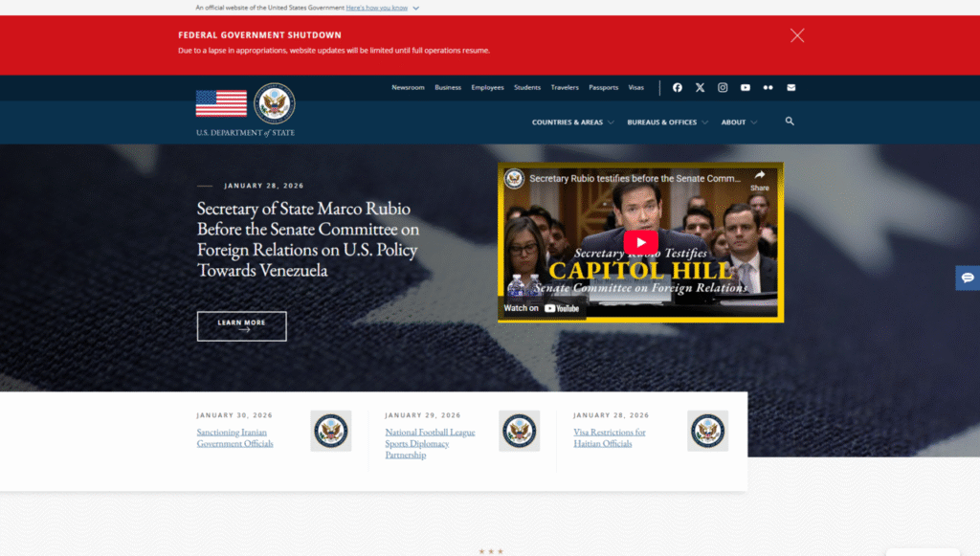The image size is (980, 556).
Task: Open the blue chat feedback icon
Action: pyautogui.click(x=968, y=278)
